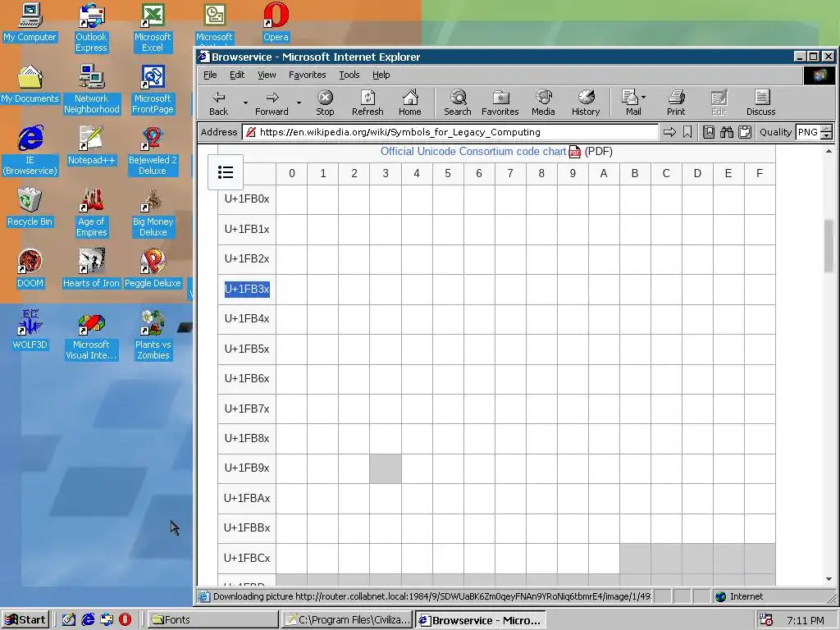
Task: Open the Tools menu
Action: [x=349, y=75]
